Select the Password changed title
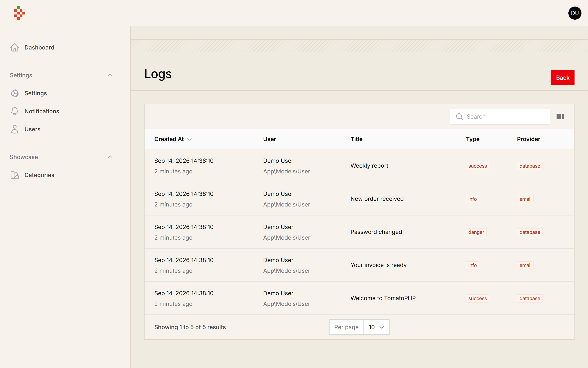This screenshot has height=368, width=588. (376, 232)
